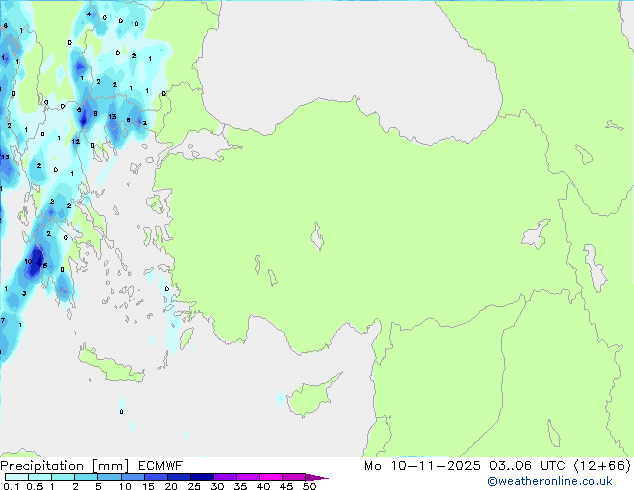Click legend label '30'

[217, 486]
